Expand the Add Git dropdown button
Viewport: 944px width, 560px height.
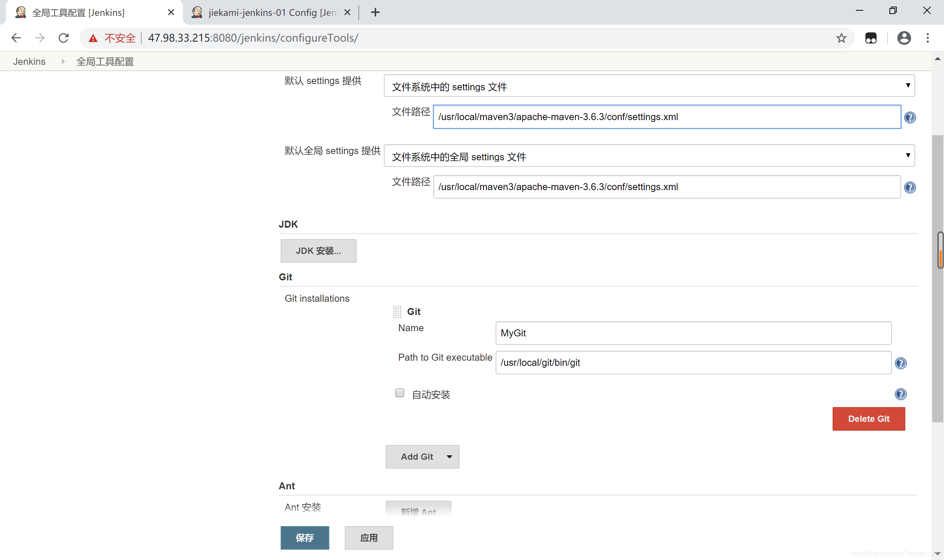tap(450, 457)
